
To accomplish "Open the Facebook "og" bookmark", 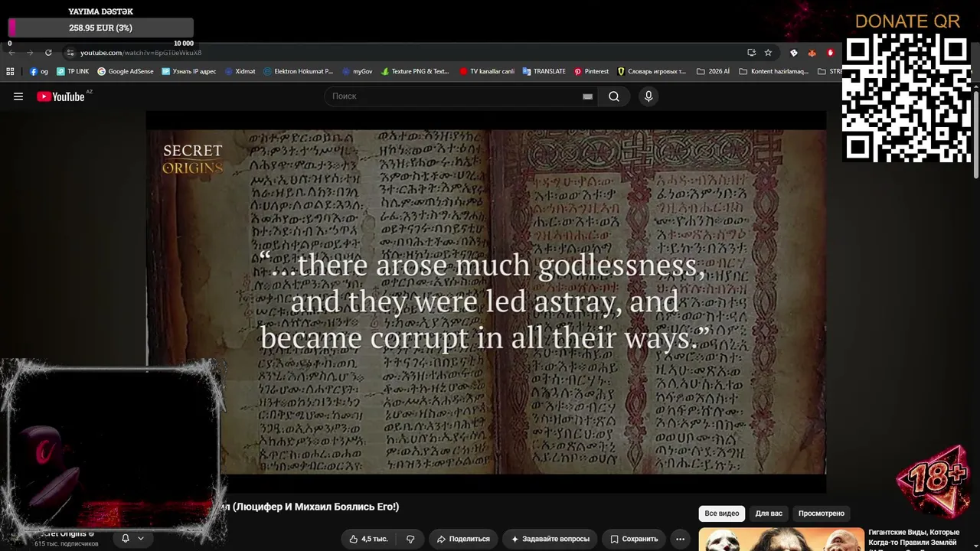I will [39, 71].
